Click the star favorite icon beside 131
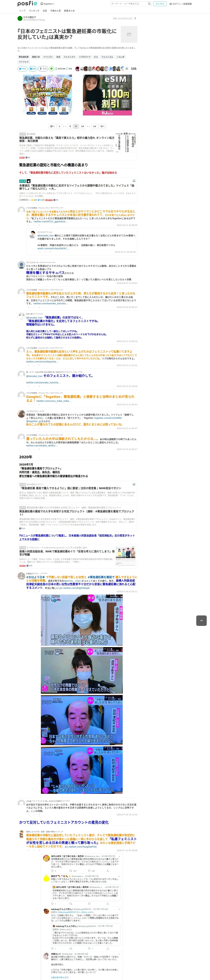Image resolution: width=210 pixels, height=980 pixels. pos(127,69)
